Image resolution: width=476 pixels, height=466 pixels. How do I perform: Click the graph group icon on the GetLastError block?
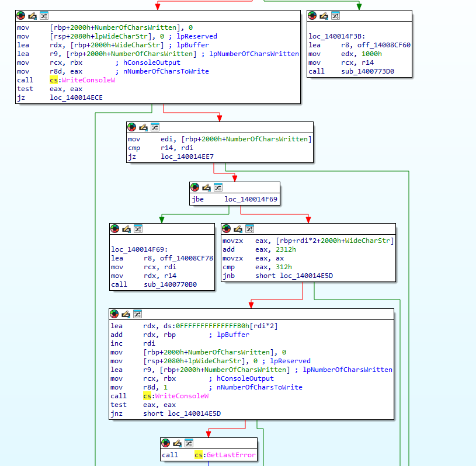click(189, 443)
